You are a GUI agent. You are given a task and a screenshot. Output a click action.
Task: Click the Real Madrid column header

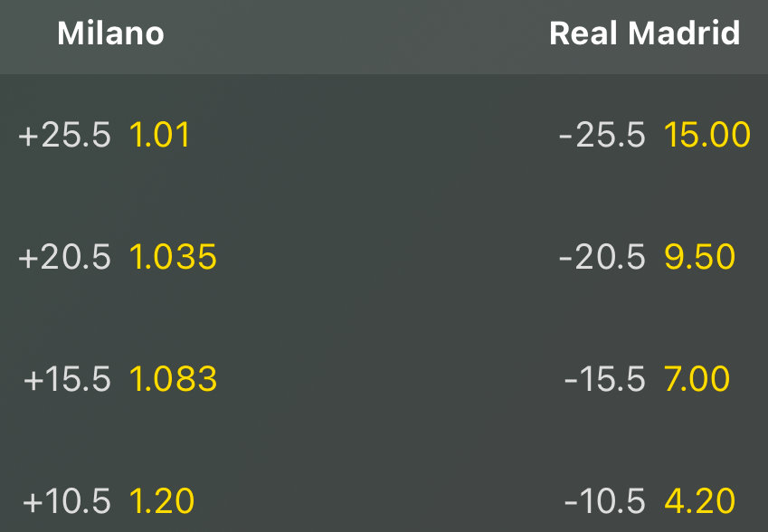[644, 34]
